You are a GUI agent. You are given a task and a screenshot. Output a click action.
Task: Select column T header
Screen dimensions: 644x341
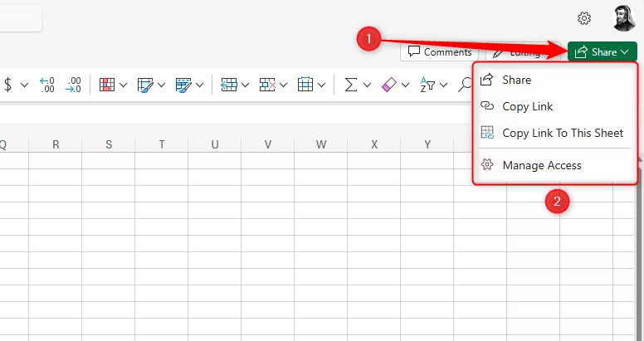(161, 144)
